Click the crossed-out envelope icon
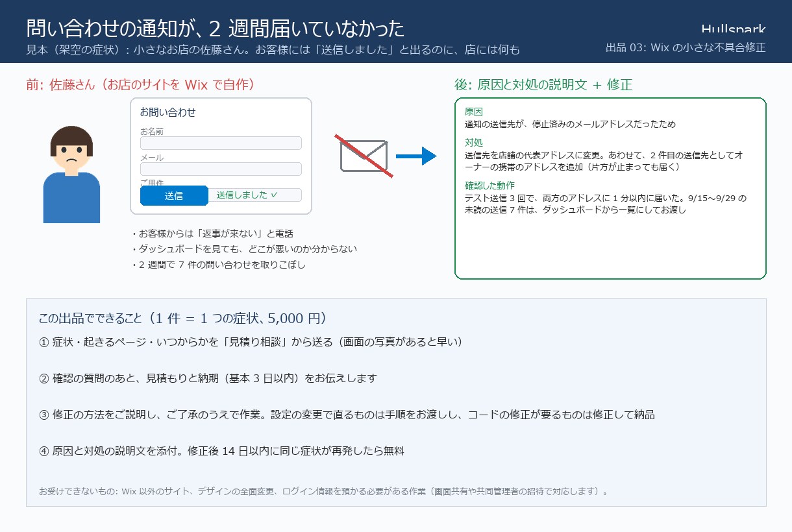 364,156
